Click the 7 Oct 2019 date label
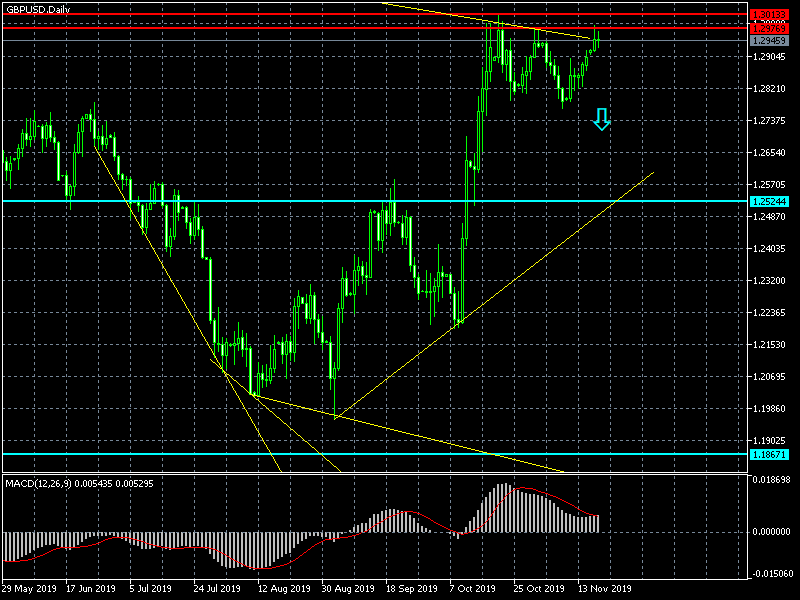This screenshot has height=600, width=800. point(473,589)
